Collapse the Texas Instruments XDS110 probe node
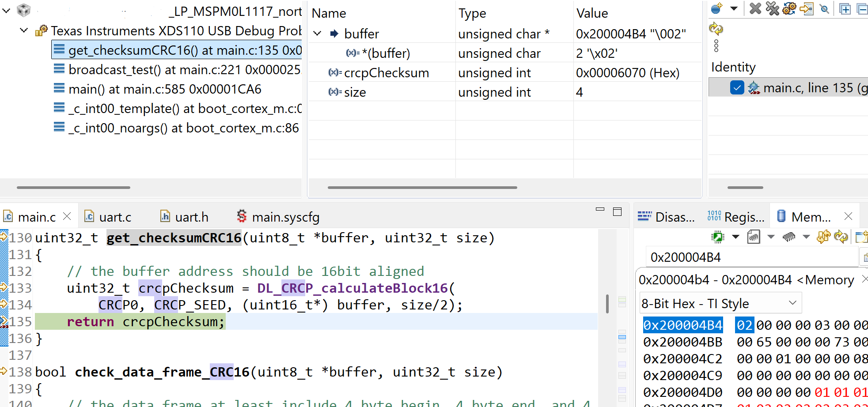Screen dimensions: 868x407 coord(24,30)
